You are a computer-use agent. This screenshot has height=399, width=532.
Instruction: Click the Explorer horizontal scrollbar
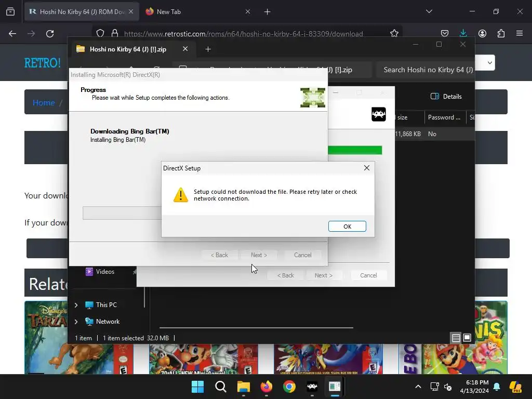pyautogui.click(x=256, y=328)
